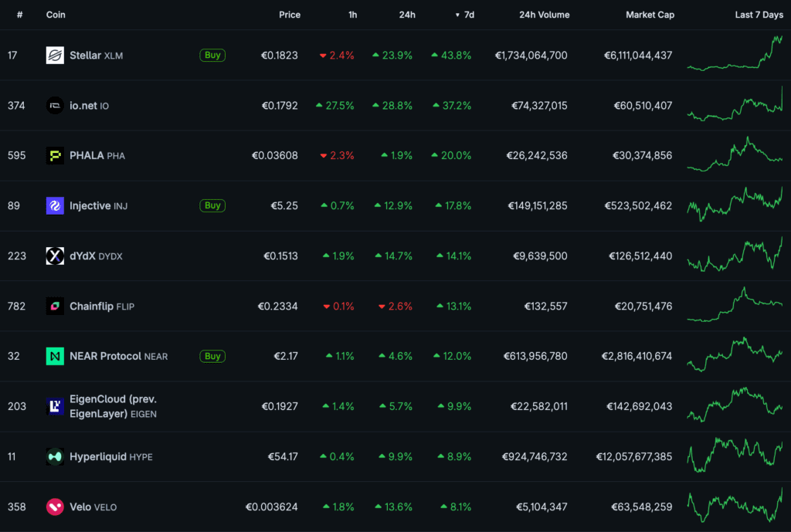Sort by the 24h change column header
Viewport: 791px width, 532px height.
point(407,15)
